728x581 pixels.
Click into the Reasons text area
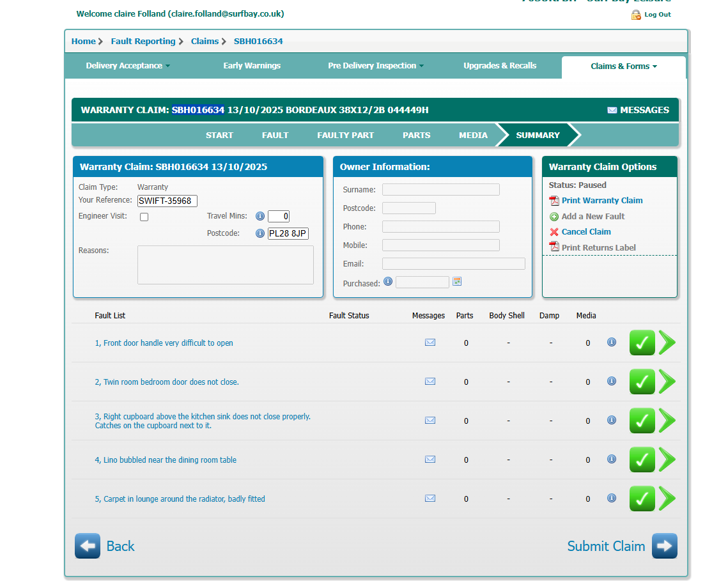225,265
